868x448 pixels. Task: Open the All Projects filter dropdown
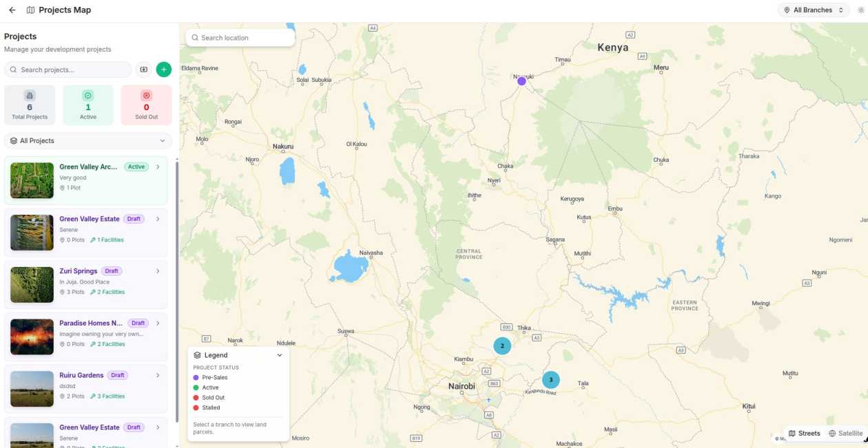(88, 140)
